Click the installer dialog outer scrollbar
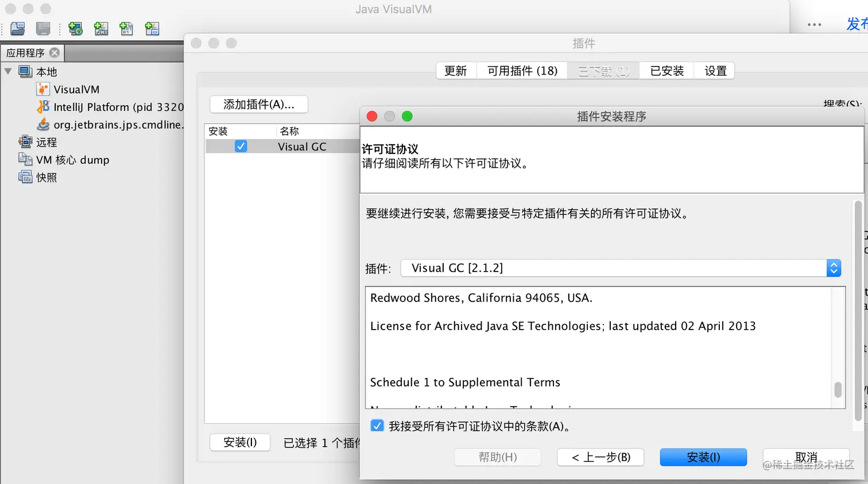Viewport: 868px width, 484px height. (x=858, y=311)
